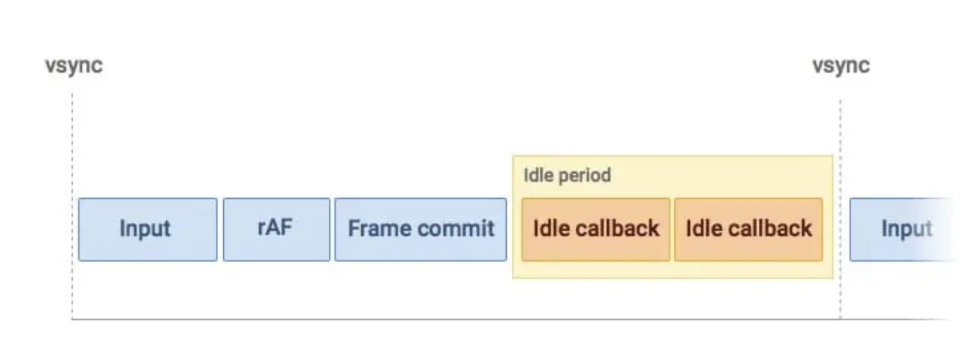Select the first blue Input block

click(148, 229)
